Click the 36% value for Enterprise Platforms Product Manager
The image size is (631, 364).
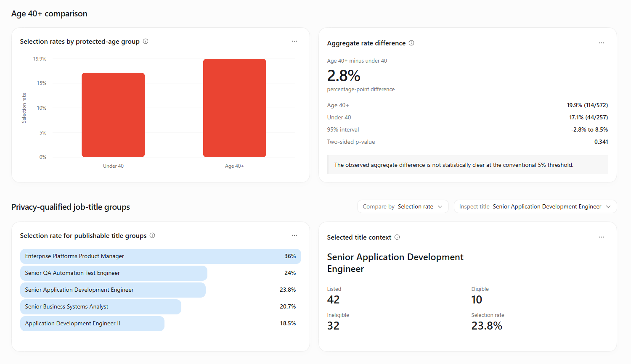coord(290,256)
